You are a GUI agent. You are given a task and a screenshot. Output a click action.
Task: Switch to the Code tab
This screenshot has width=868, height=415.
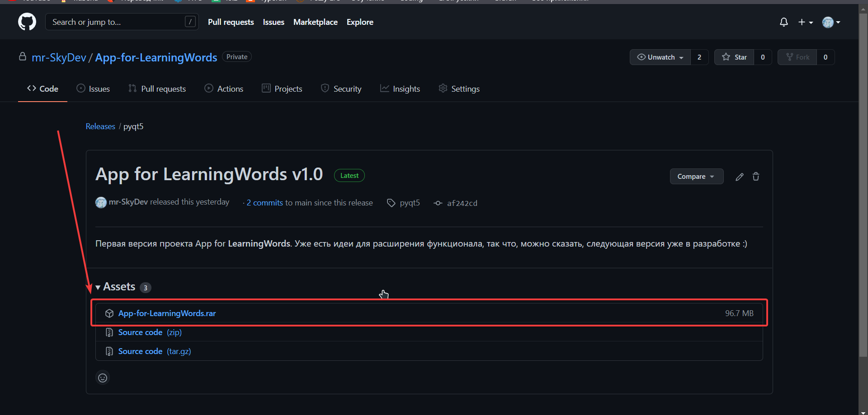coord(42,89)
